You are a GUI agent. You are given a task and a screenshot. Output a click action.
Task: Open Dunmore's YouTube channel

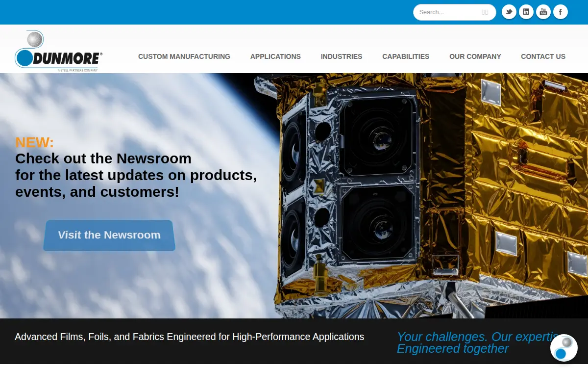pyautogui.click(x=543, y=12)
